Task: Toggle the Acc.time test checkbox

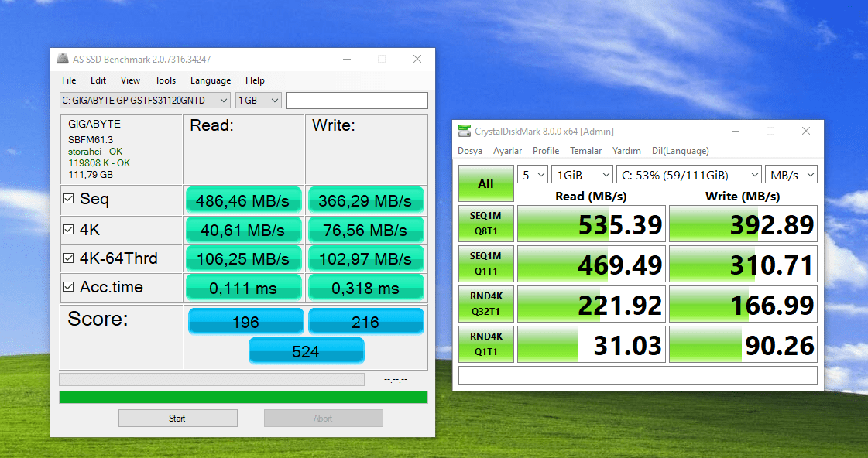Action: tap(69, 286)
